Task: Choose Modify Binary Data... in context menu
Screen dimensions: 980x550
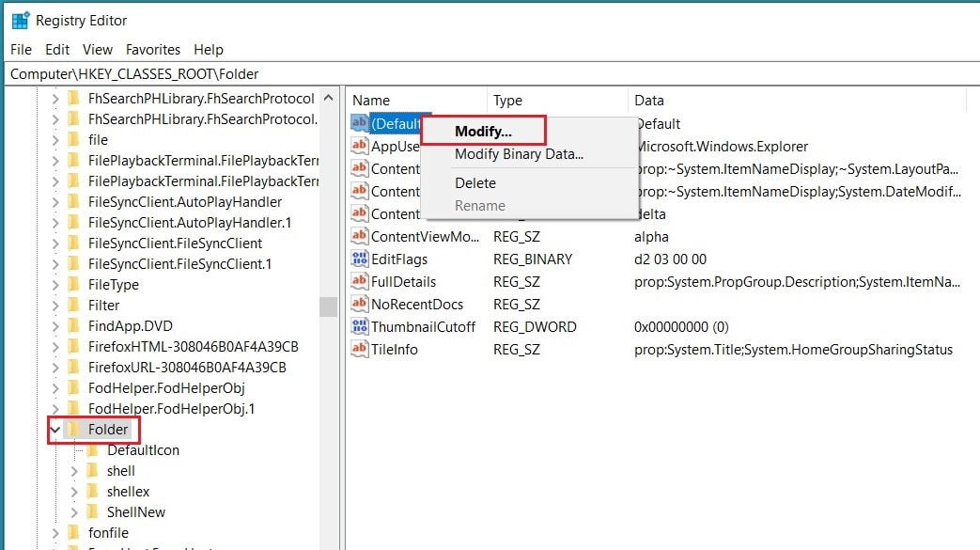Action: (x=519, y=154)
